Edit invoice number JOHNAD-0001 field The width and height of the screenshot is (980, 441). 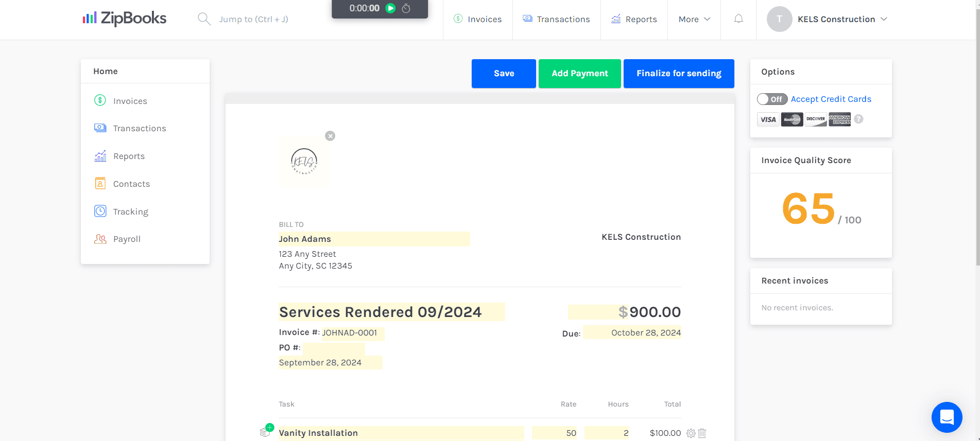pos(353,333)
